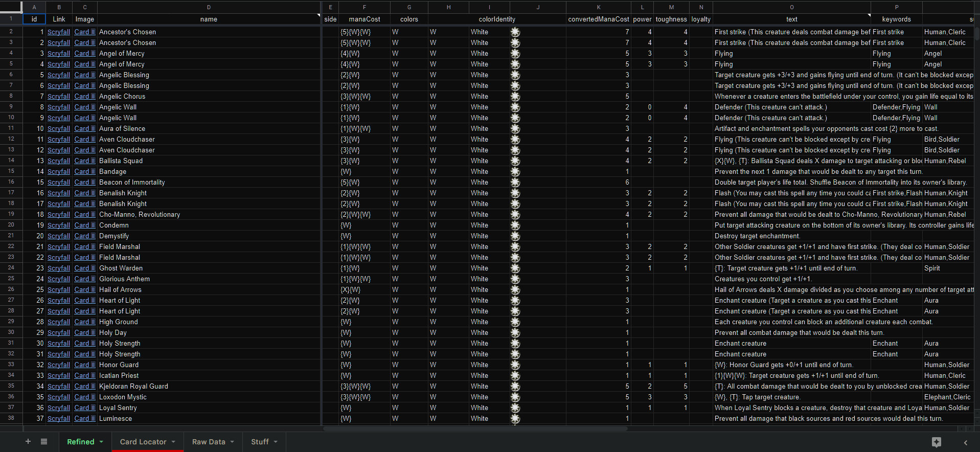Click the side panel collapse chevron at bottom right
980x452 pixels.
coord(966,442)
